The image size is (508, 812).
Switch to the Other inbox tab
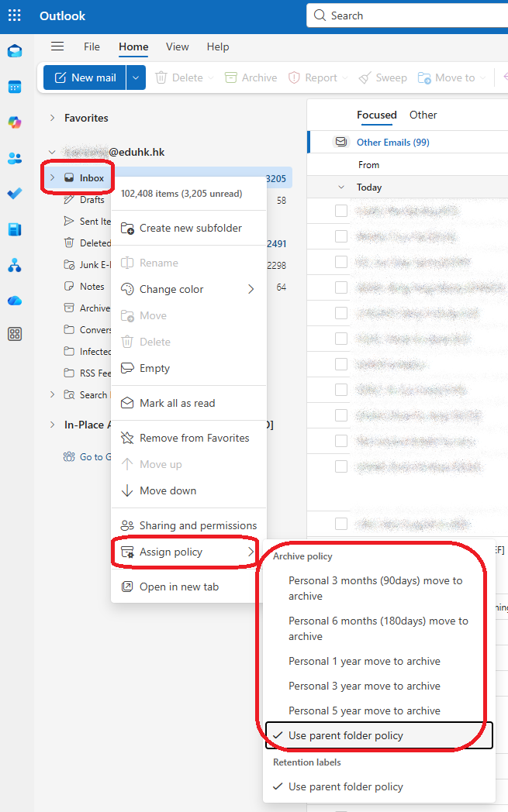[423, 115]
